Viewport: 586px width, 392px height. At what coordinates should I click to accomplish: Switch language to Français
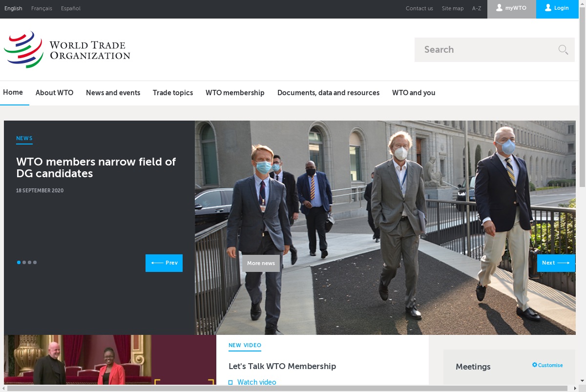(x=42, y=8)
